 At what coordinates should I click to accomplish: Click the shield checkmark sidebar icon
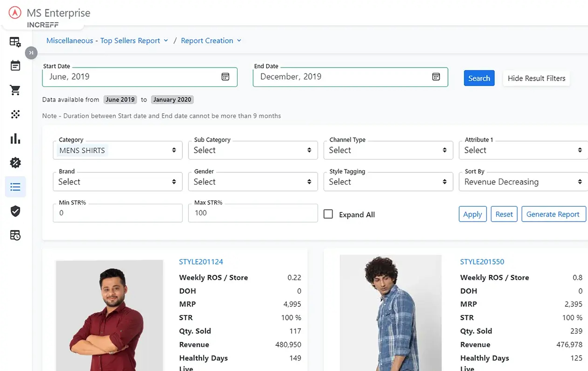15,211
